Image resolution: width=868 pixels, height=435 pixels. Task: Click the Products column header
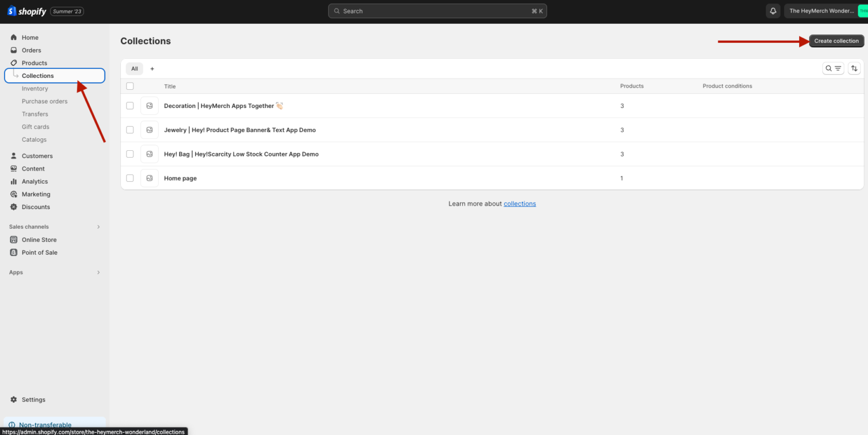(x=632, y=86)
